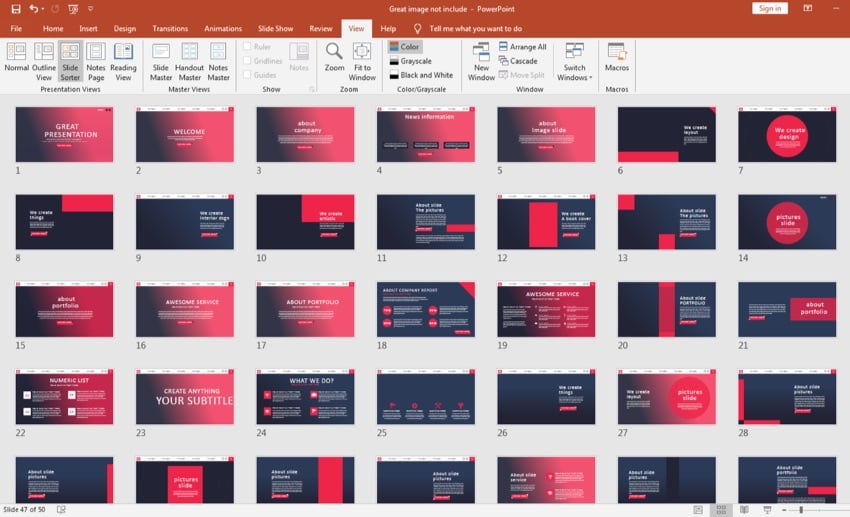Switch to Normal view in ribbon
This screenshot has height=517, width=850.
pos(17,59)
